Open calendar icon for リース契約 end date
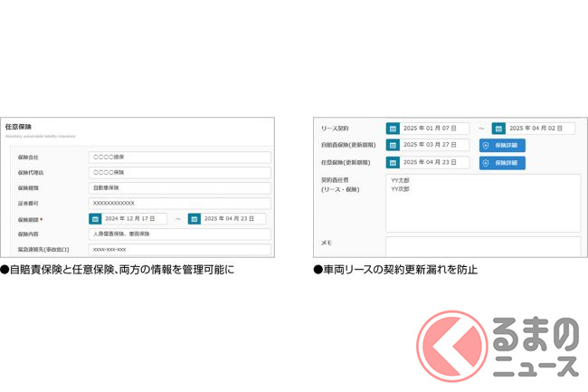The height and width of the screenshot is (392, 588). point(511,129)
